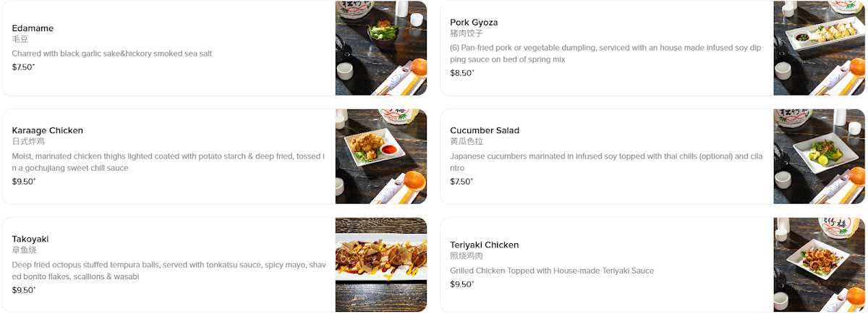View the Cucumber Salad photo
This screenshot has height=314, width=868.
[x=819, y=156]
